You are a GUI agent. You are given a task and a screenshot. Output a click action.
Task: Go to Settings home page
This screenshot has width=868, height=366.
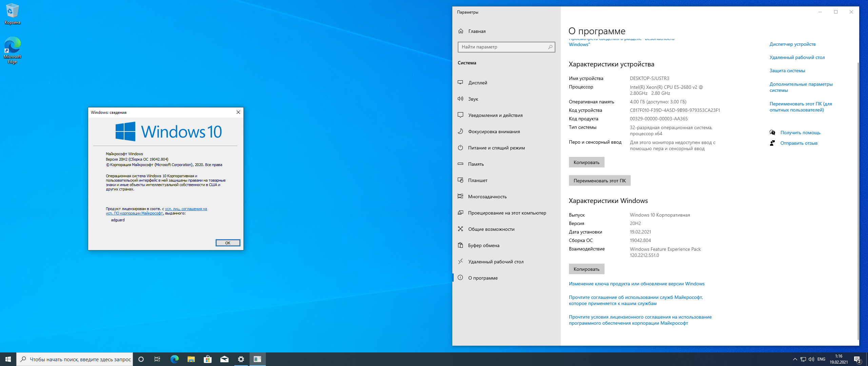point(477,31)
